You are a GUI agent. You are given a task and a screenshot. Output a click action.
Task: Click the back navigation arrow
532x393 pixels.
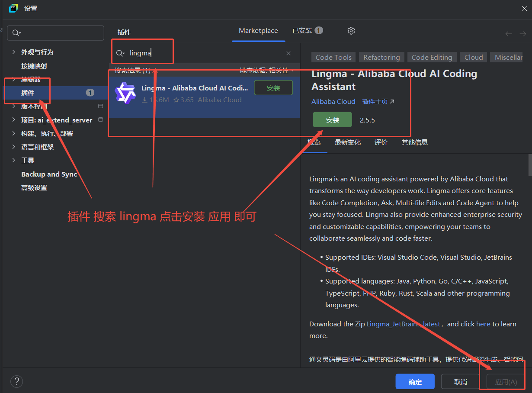[x=509, y=34]
